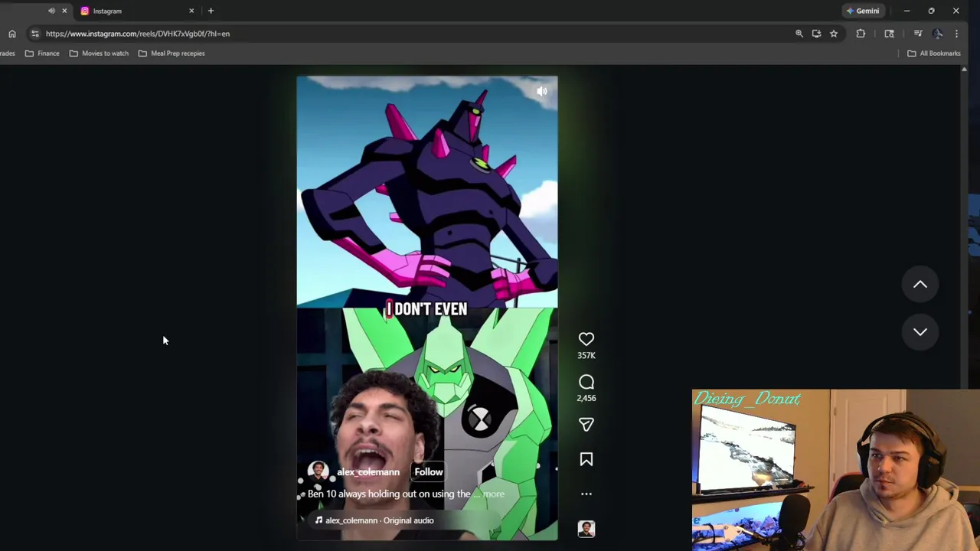Open the Meal Prep recepies bookmarks folder
The image size is (980, 551).
point(171,54)
